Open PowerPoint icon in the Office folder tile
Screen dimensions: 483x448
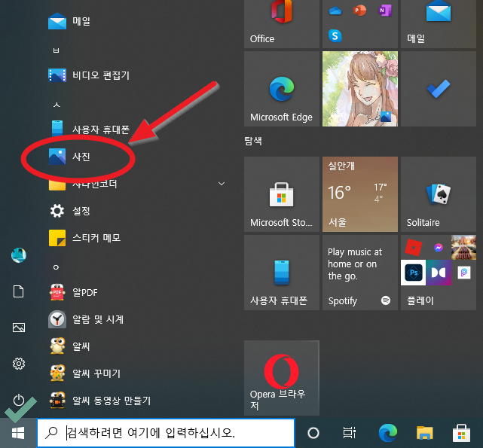(x=359, y=11)
